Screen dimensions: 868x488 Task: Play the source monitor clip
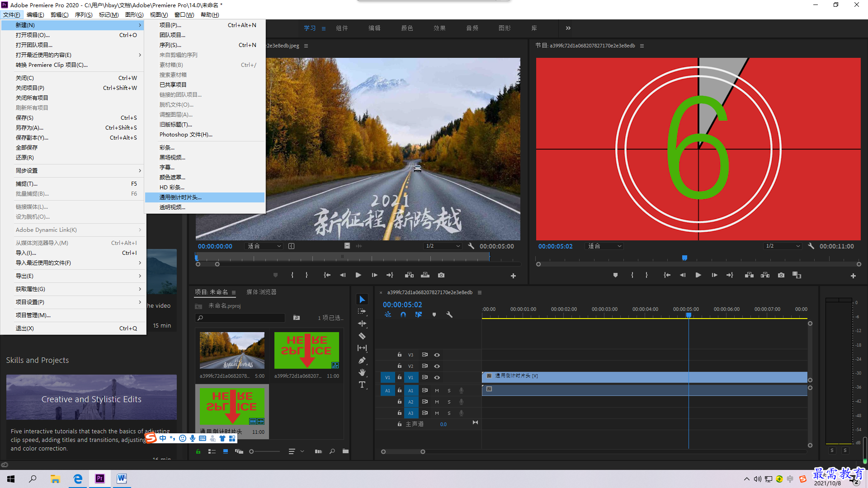coord(358,275)
